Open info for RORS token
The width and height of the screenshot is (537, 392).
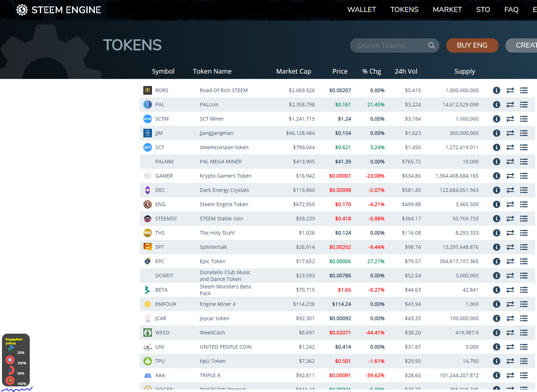[x=496, y=90]
